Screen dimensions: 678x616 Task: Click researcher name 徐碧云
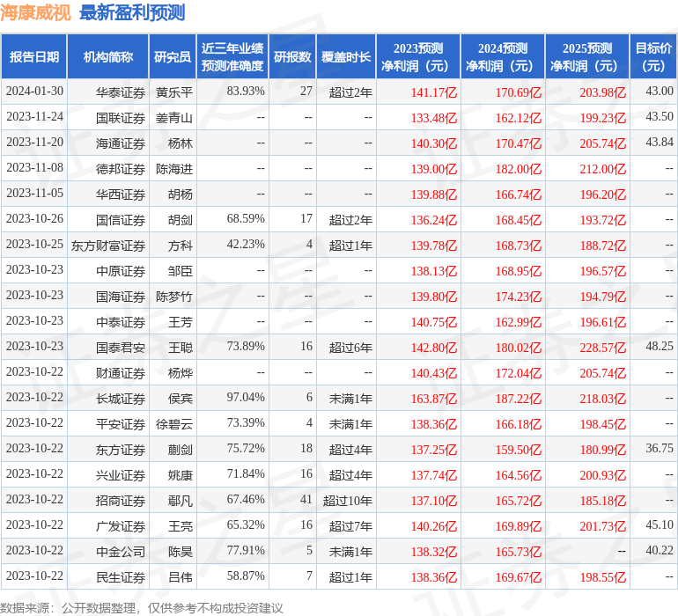coord(174,423)
